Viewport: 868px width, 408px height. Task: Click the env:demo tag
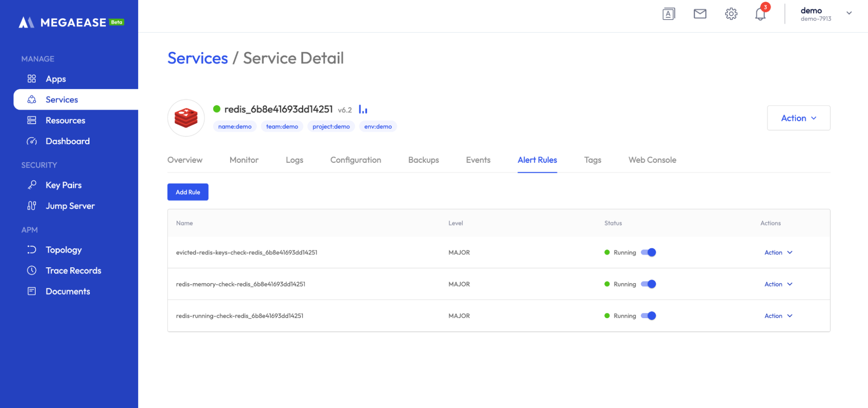378,126
